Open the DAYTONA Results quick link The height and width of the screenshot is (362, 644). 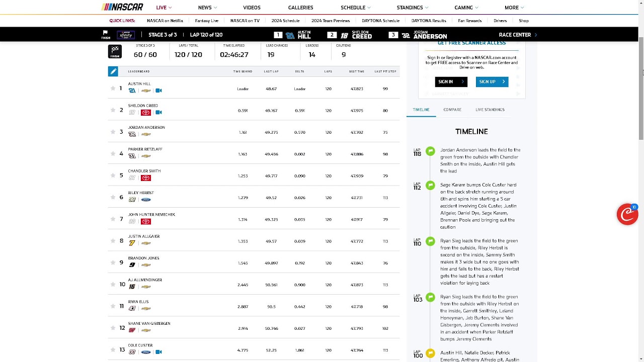[429, 21]
